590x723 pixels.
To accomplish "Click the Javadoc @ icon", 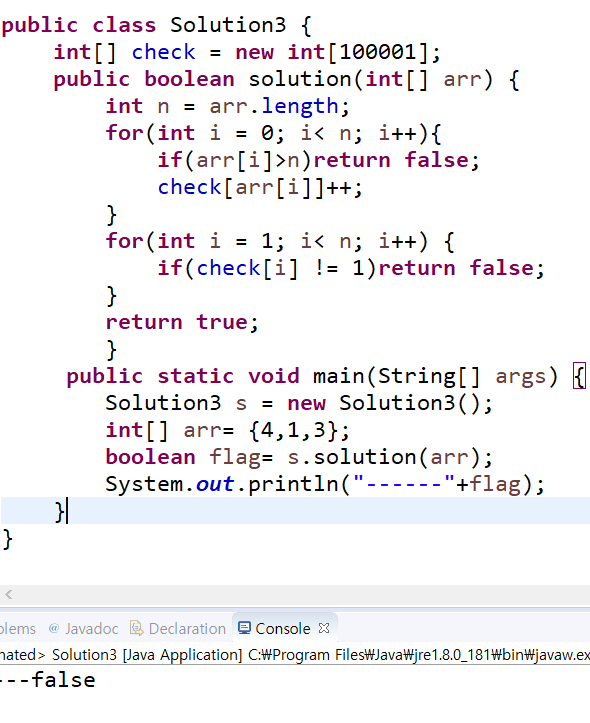I will [x=54, y=628].
